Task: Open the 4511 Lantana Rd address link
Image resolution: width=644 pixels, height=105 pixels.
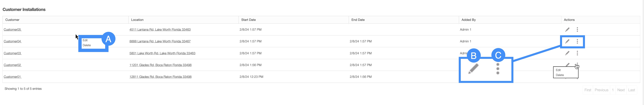Action: pos(160,30)
